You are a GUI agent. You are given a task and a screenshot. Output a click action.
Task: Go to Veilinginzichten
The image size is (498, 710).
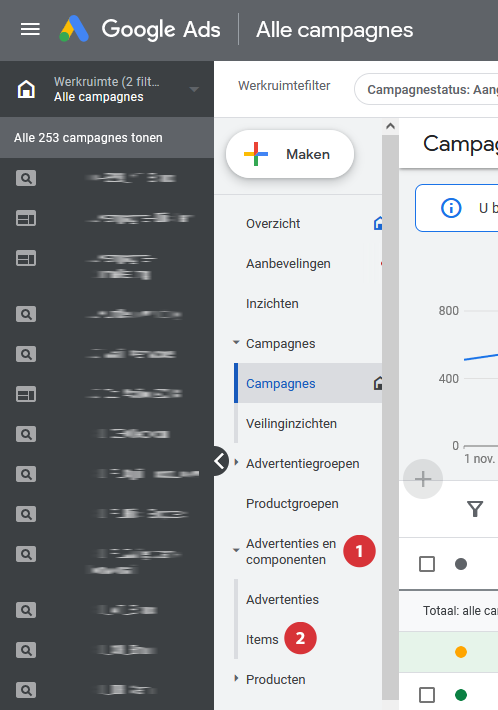(x=291, y=423)
